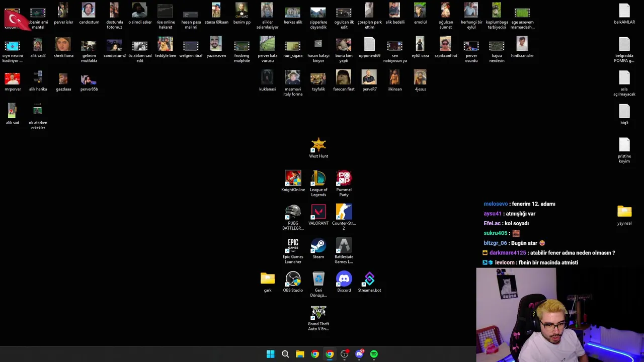Viewport: 644px width, 362px height.
Task: Open Spotify from the taskbar
Action: pos(374,354)
